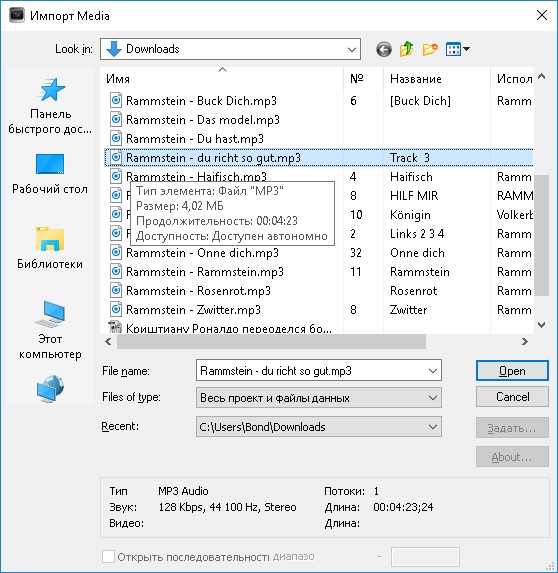Click the Cancel button
The height and width of the screenshot is (573, 558).
512,397
